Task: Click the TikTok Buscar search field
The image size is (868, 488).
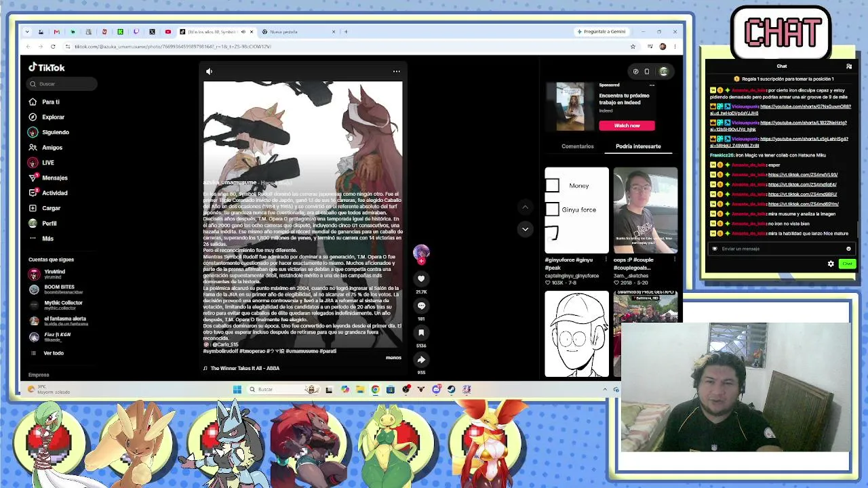Action: click(x=63, y=84)
